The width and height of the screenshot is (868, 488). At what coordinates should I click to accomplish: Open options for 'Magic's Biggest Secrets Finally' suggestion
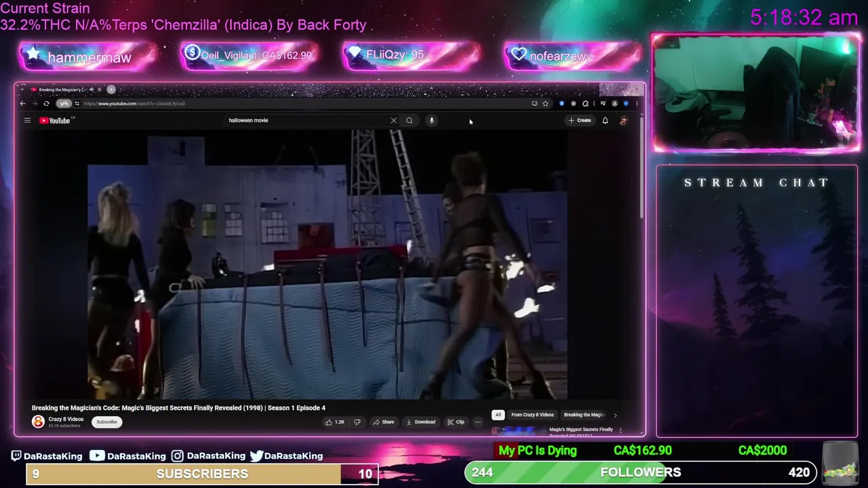pyautogui.click(x=620, y=430)
